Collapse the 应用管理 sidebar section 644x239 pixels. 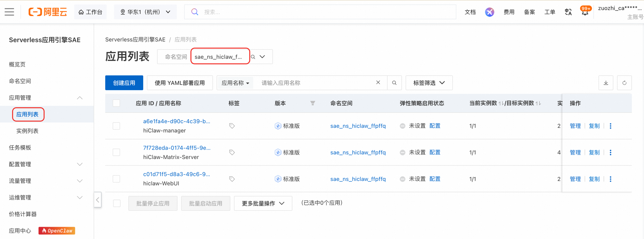[80, 98]
